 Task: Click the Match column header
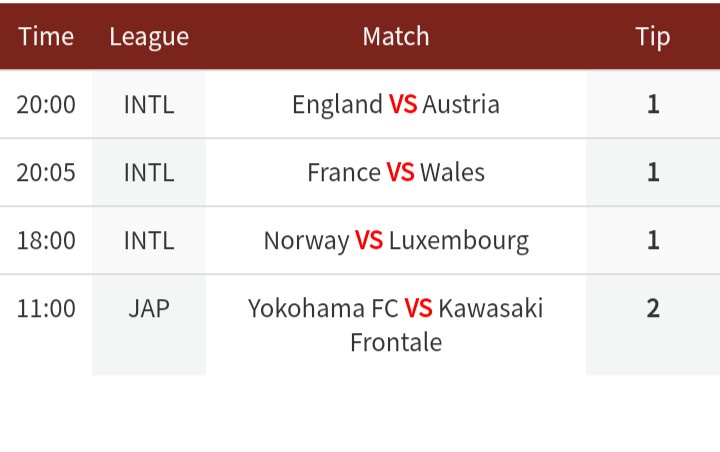396,37
